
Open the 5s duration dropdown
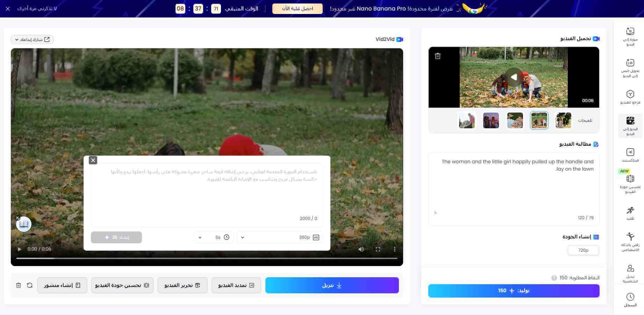pos(213,237)
